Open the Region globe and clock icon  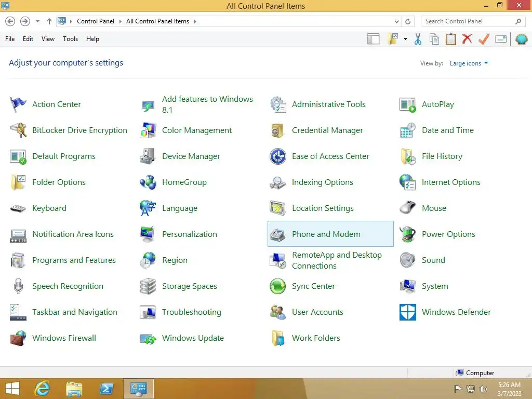(148, 260)
